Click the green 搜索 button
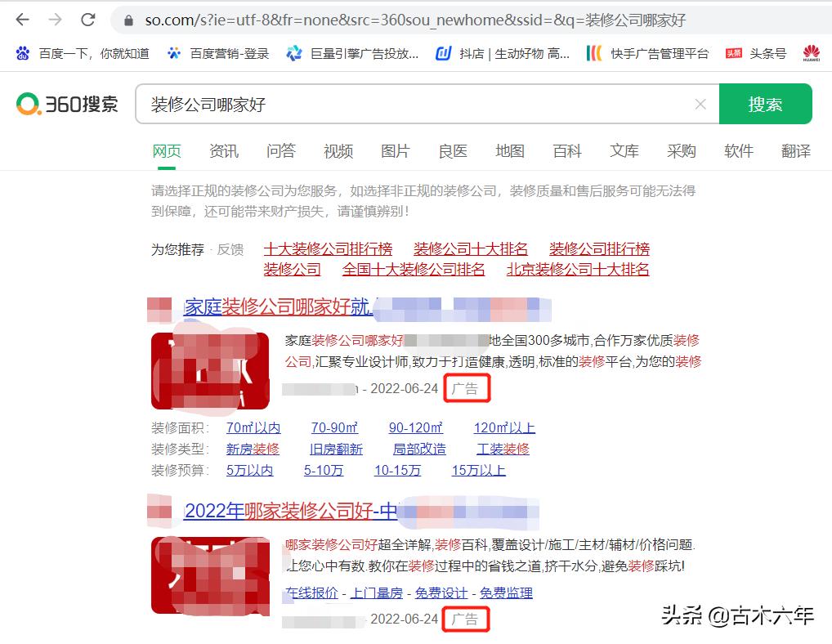The image size is (832, 644). coord(766,104)
